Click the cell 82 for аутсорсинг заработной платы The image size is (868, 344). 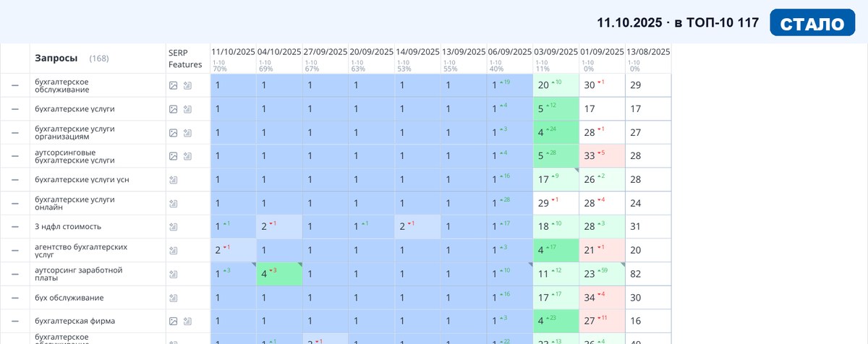click(649, 274)
